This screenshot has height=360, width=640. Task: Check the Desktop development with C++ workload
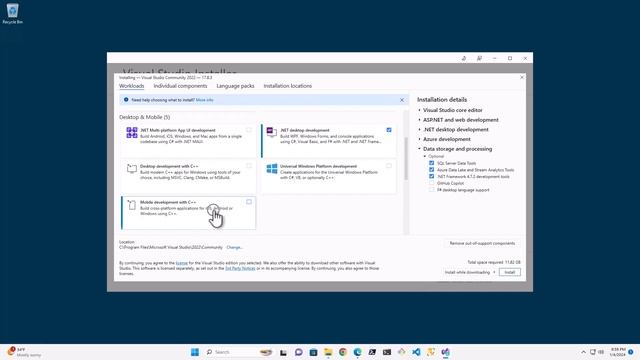[x=249, y=166]
